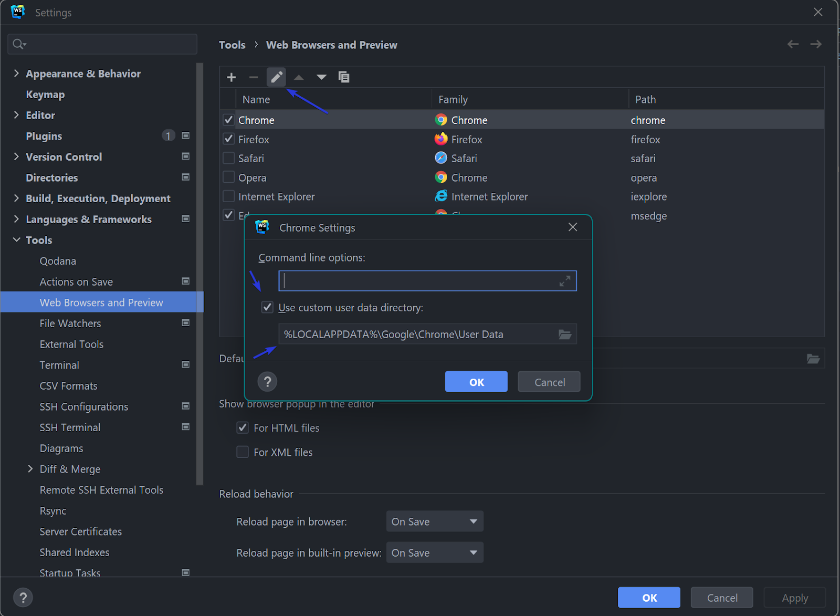Click project-level icon next to Version Control
Image resolution: width=840 pixels, height=616 pixels.
185,156
